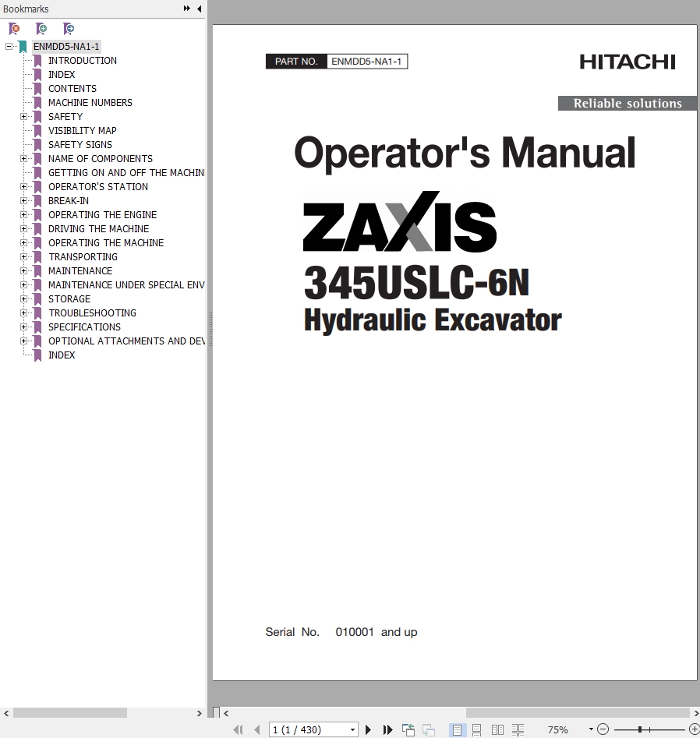Viewport: 700px width, 738px height.
Task: Expand OPERATOR'S STATION bookmark
Action: [23, 186]
